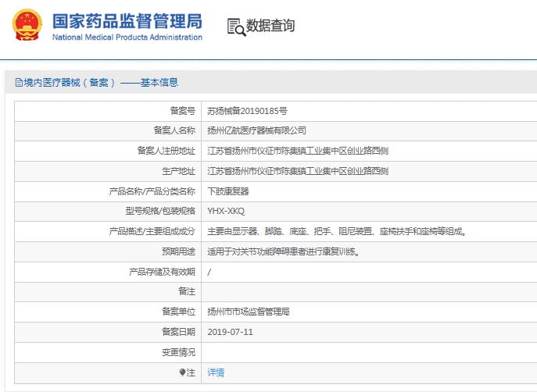
Task: Click the 产品名称/产品分类名称 label
Action: 152,191
